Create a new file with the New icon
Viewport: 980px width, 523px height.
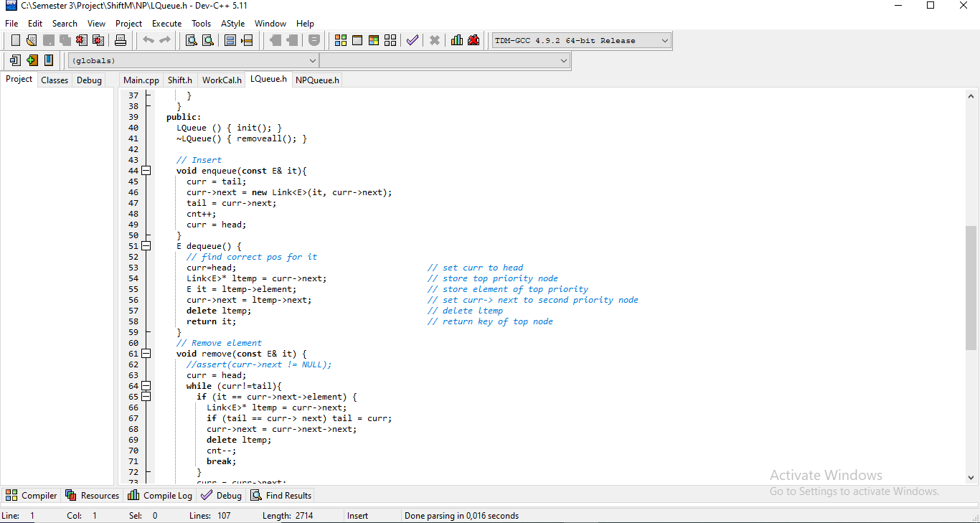pyautogui.click(x=16, y=40)
